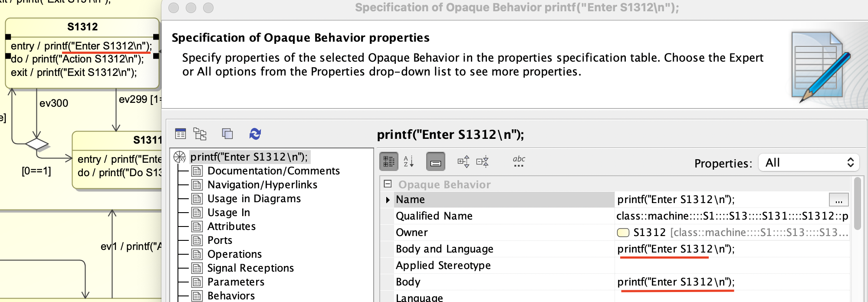Click the specification table view icon
868x302 pixels.
(181, 134)
